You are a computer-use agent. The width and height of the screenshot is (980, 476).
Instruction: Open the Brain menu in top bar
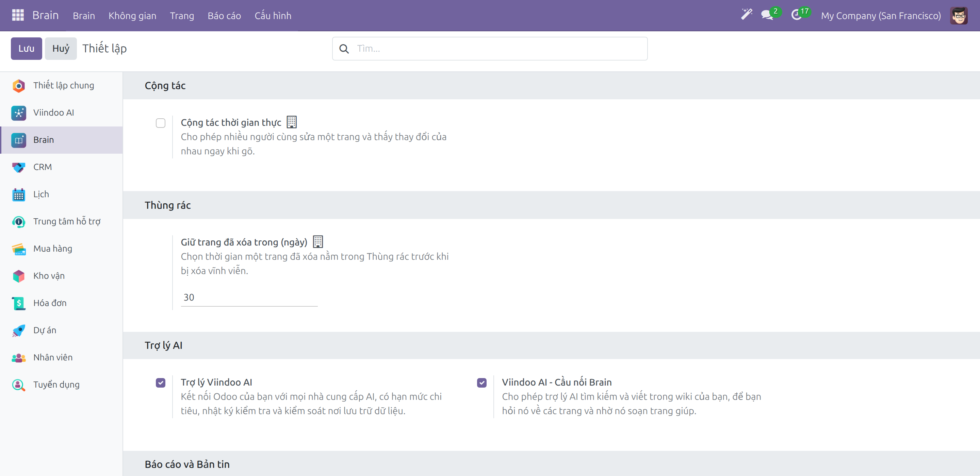click(84, 16)
